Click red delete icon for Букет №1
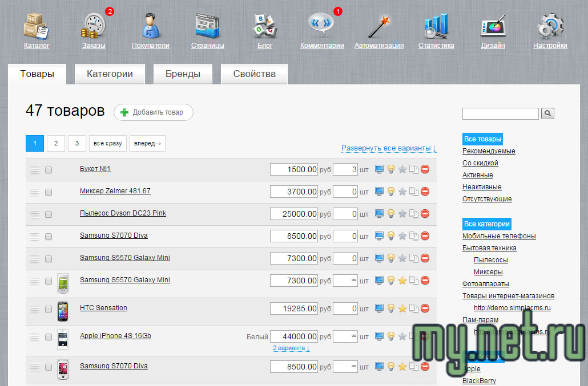This screenshot has width=588, height=386. (x=425, y=169)
